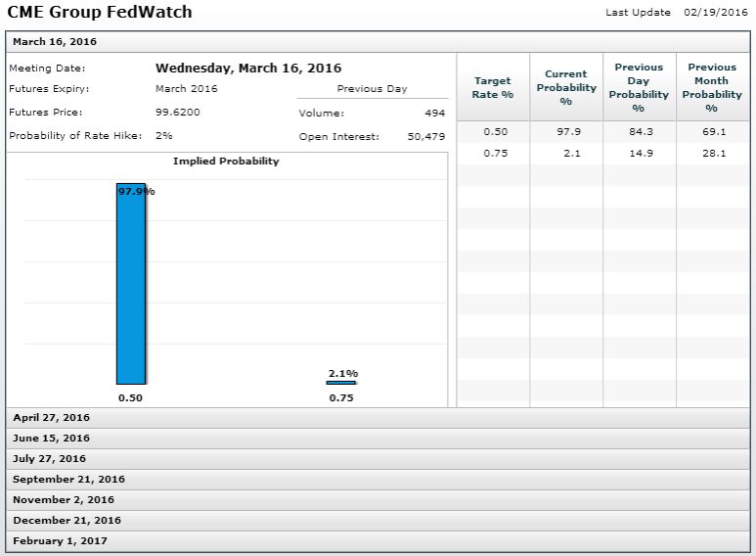This screenshot has height=556, width=756.
Task: Expand the September 21, 2016 meeting row
Action: (68, 480)
